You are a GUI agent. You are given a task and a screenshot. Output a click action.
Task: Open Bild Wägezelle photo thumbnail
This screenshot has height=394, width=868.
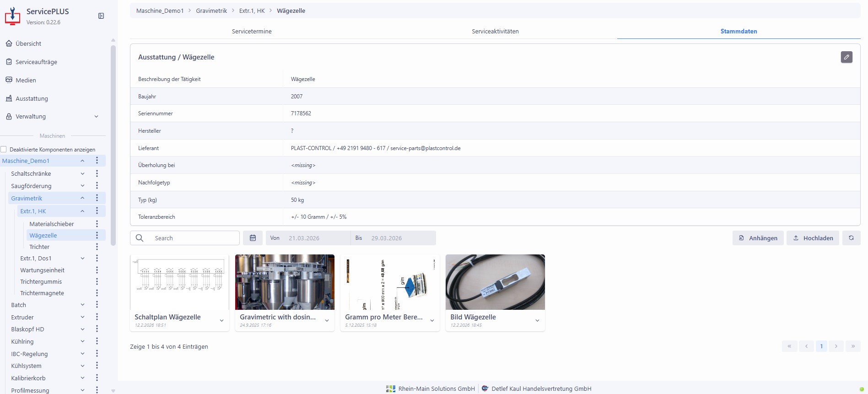(495, 282)
